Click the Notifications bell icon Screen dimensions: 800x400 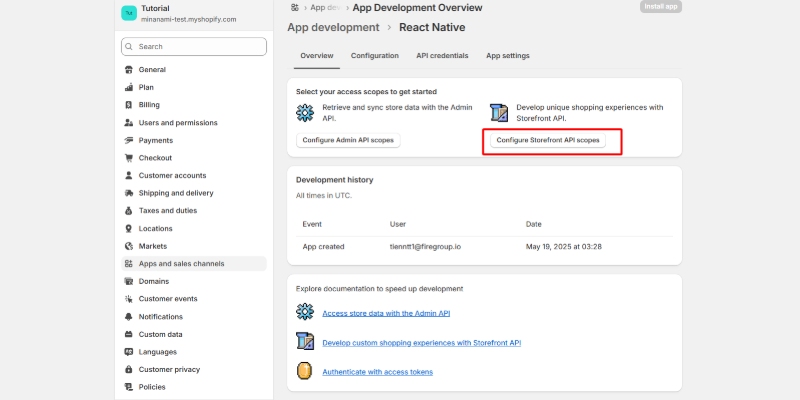click(129, 317)
